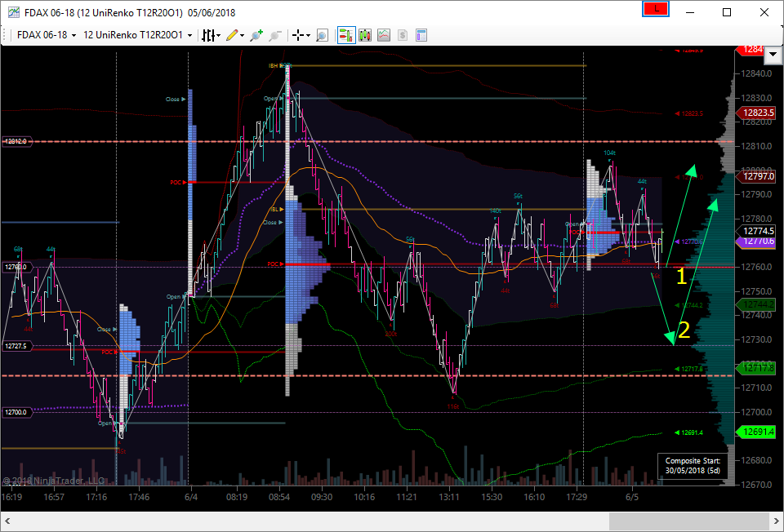Open the bar type chart style icon
Screen dimensions: 784x532
[208, 35]
